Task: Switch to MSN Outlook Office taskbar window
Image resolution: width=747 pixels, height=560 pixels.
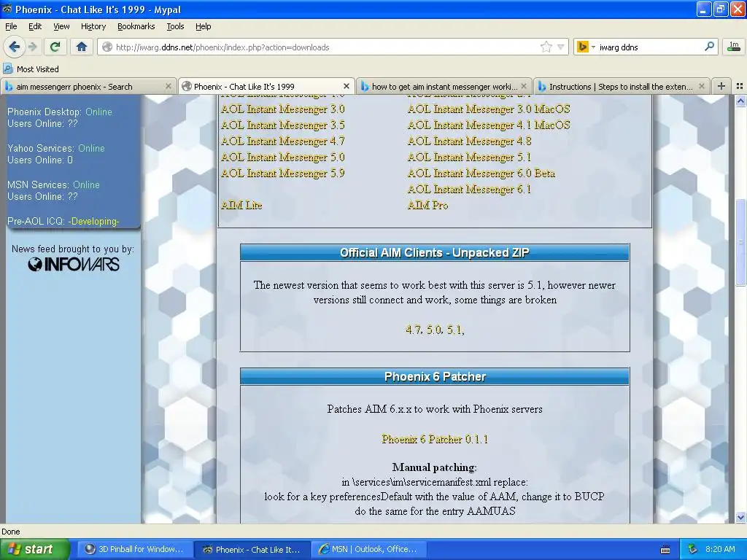Action: click(368, 549)
